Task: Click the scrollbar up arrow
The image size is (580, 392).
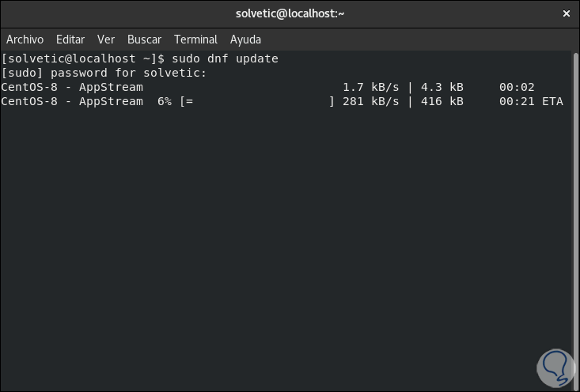Action: [574, 57]
